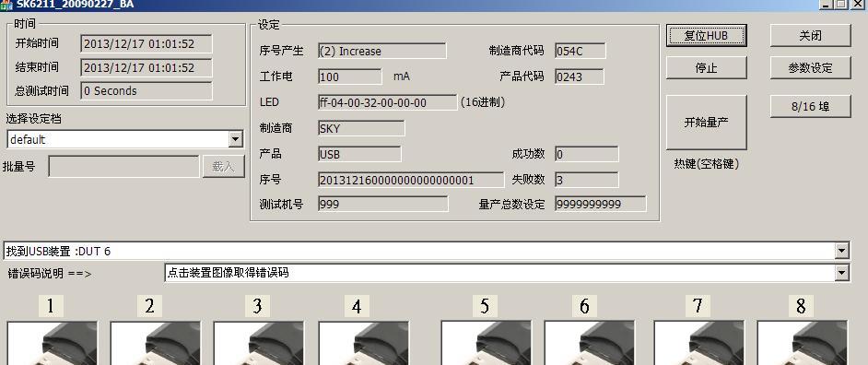Click the 开始时间 value field

147,43
